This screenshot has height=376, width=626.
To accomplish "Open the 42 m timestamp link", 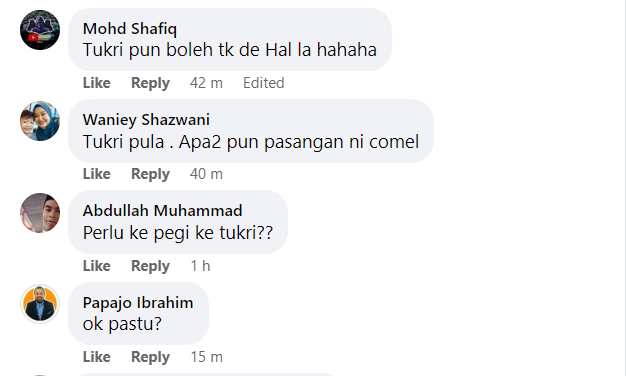I will (x=206, y=83).
